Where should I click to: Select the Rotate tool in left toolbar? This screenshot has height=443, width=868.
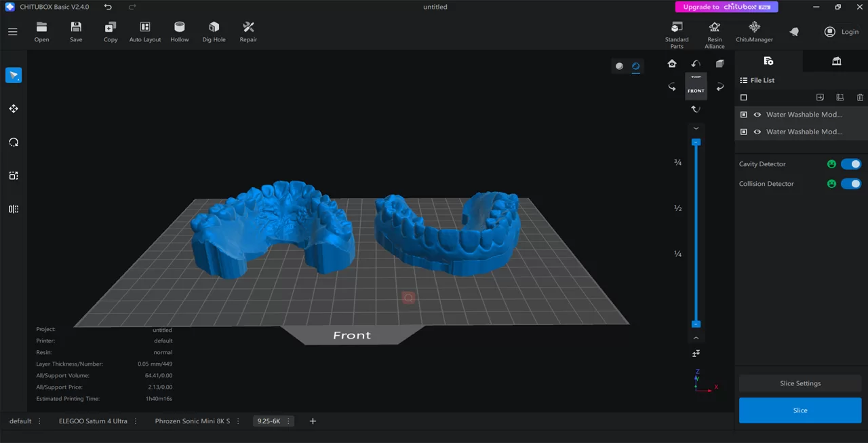click(14, 142)
